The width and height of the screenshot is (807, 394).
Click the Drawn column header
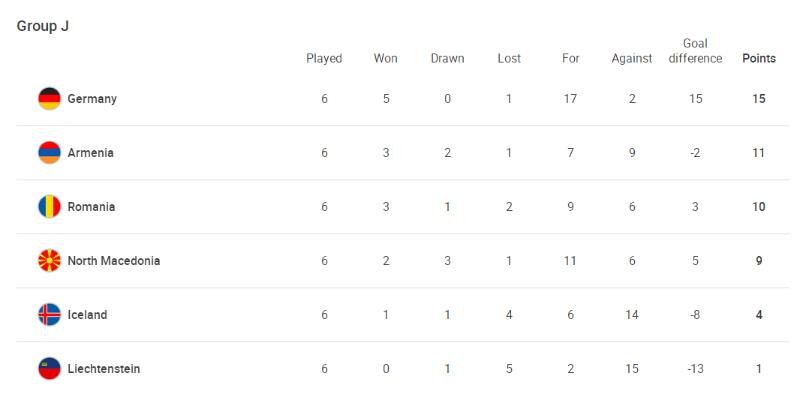(x=447, y=59)
